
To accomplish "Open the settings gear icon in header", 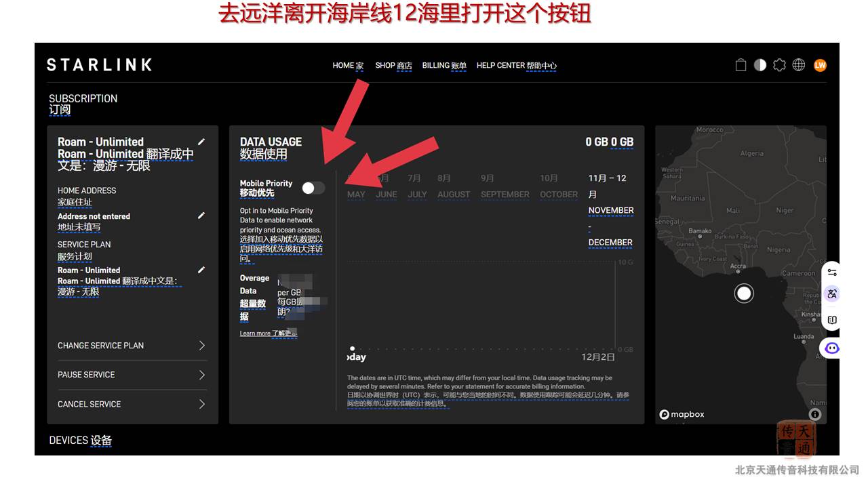I will (x=780, y=65).
